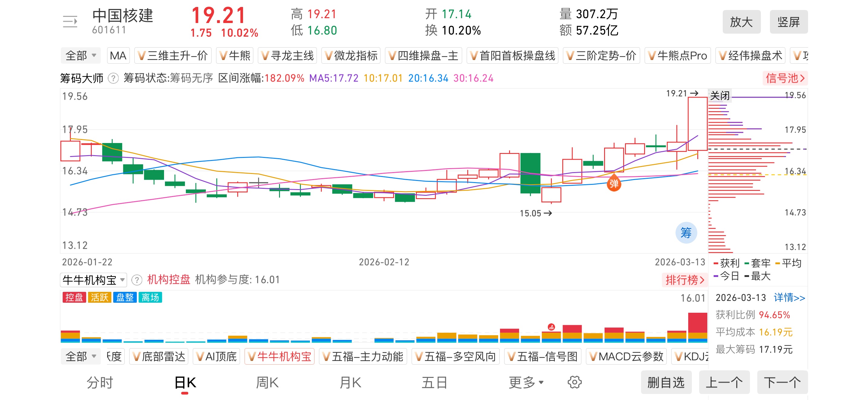Switch to the 周K tab
The image size is (868, 400).
267,382
